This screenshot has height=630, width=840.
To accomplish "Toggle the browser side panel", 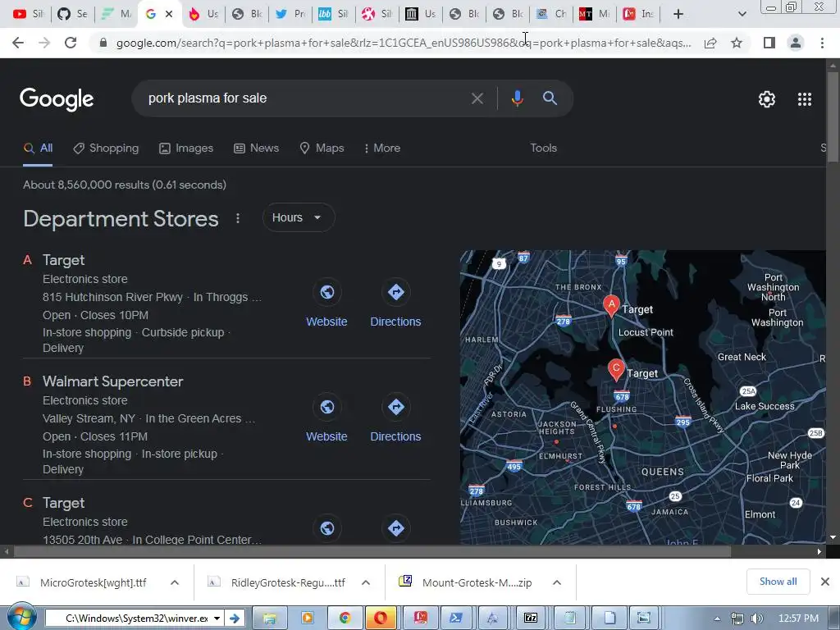I will (x=769, y=43).
